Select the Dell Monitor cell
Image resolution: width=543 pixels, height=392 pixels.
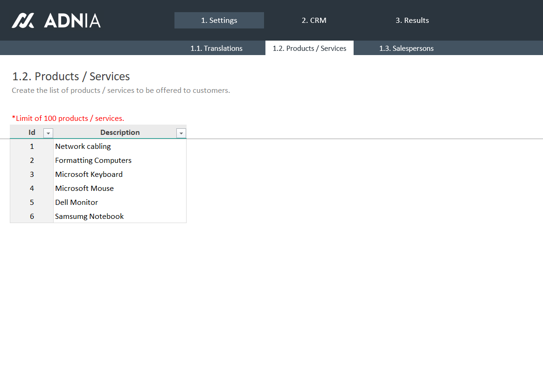point(120,202)
